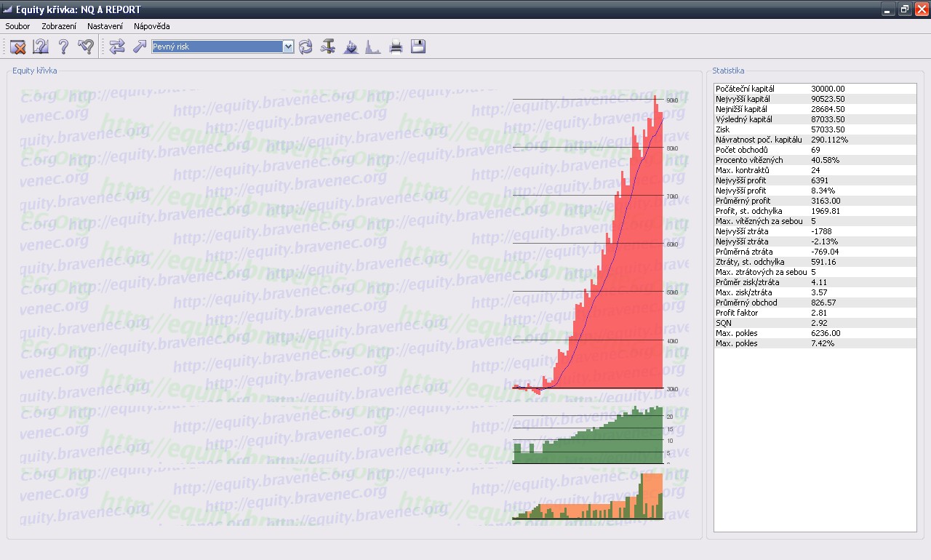Select the SQN label
This screenshot has width=931, height=560.
(723, 323)
